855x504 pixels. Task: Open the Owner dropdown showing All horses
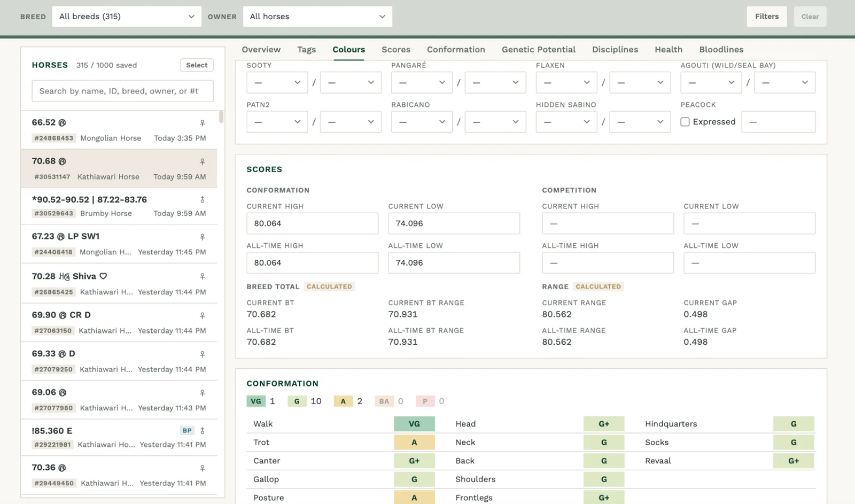pyautogui.click(x=317, y=17)
